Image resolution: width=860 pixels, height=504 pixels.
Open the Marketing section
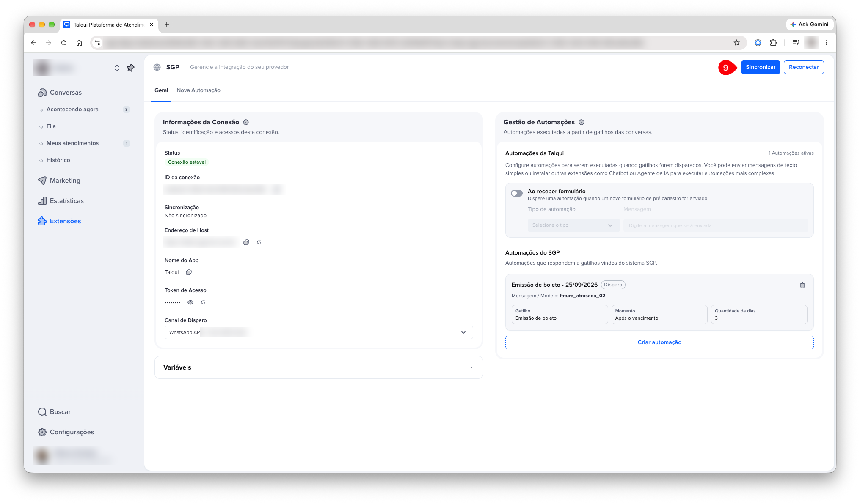[65, 181]
